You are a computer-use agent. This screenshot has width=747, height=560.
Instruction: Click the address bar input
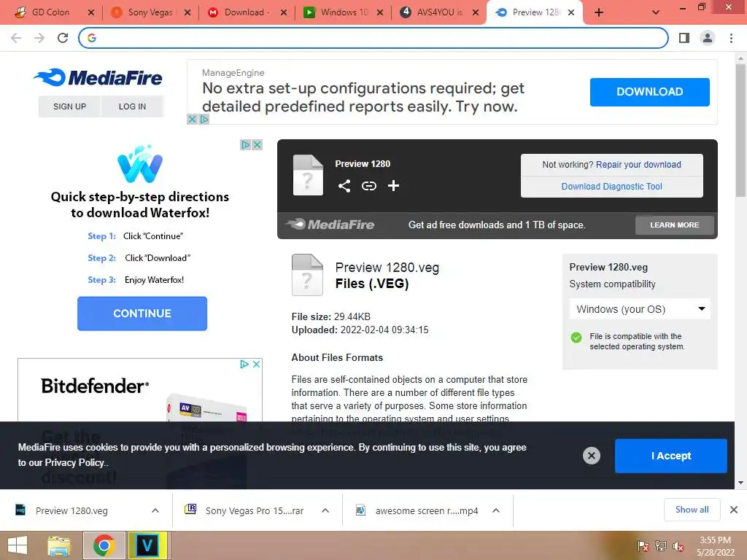pyautogui.click(x=373, y=38)
